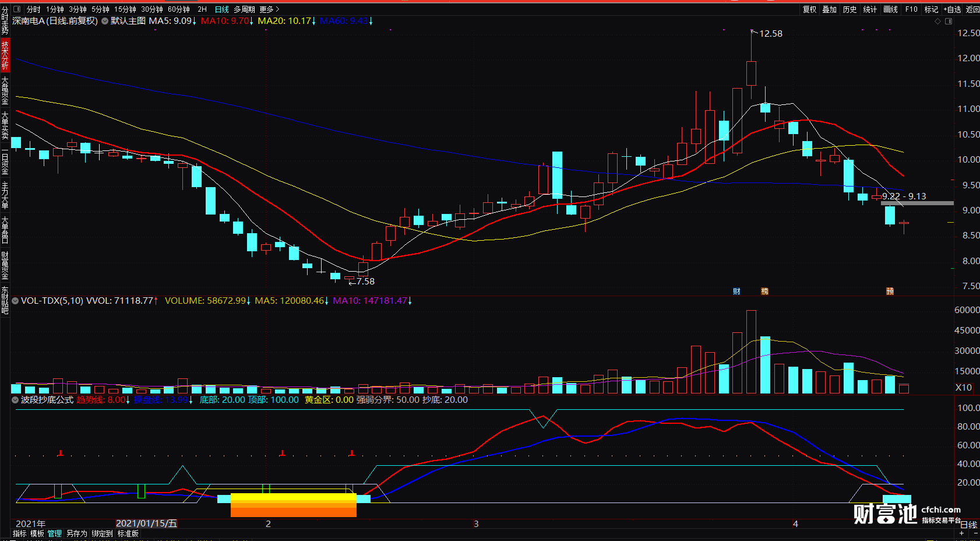Toggle the 波段抄底公式 indicator circle
The image size is (980, 541).
[x=16, y=400]
